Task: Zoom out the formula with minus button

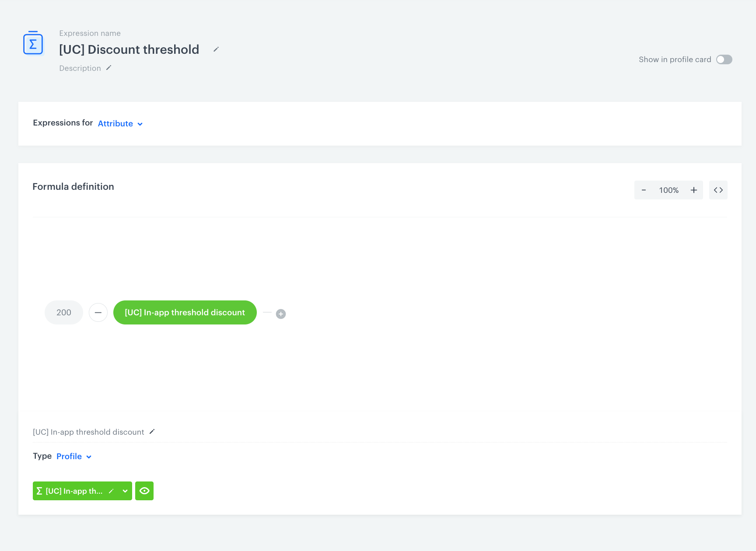Action: coord(644,190)
